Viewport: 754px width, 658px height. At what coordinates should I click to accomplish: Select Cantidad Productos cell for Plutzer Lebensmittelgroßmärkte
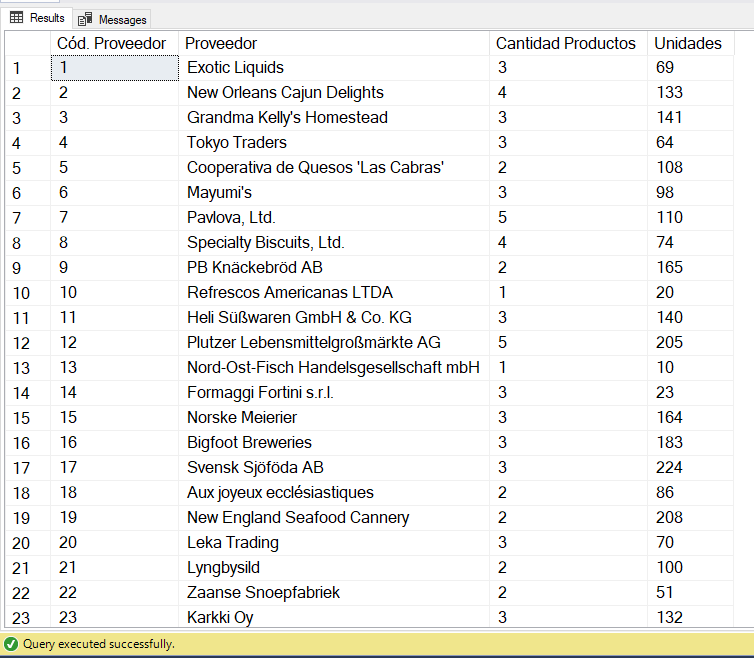point(568,343)
